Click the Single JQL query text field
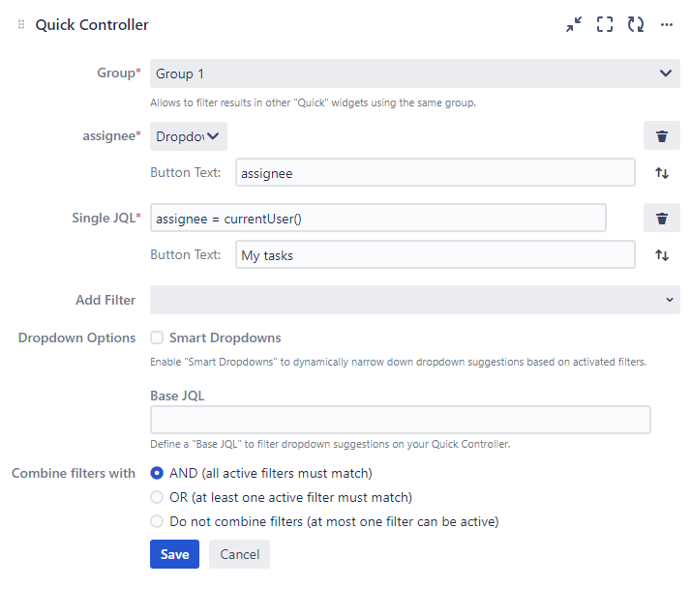 [377, 219]
